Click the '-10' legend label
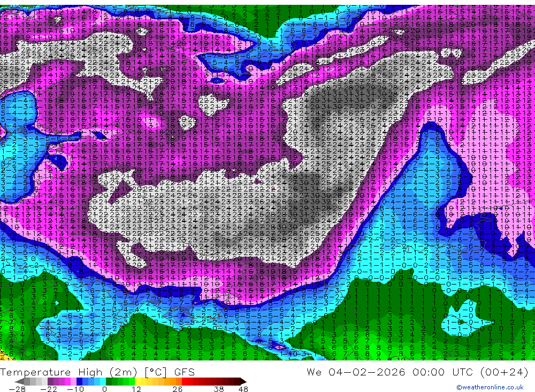This screenshot has height=392, width=535. click(75, 389)
